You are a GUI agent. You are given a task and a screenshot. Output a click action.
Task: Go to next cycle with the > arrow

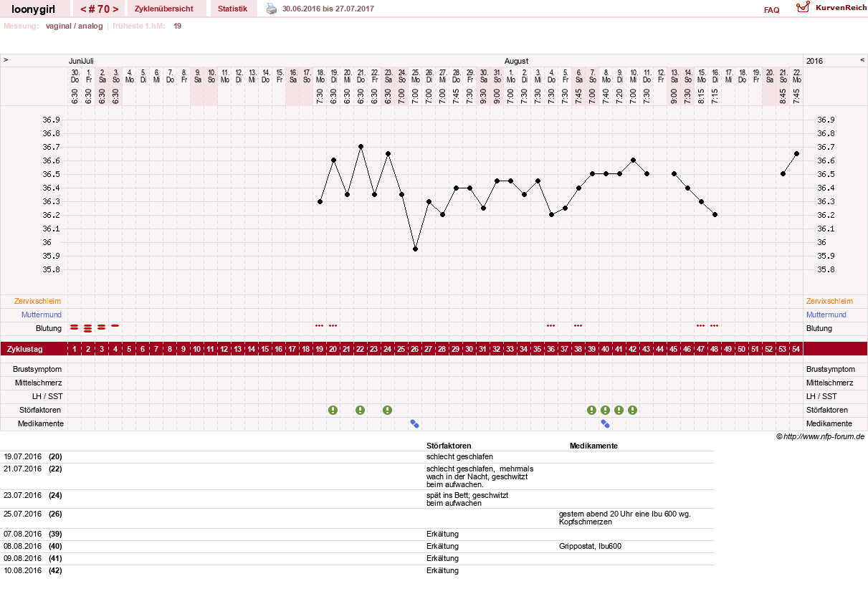click(x=115, y=9)
